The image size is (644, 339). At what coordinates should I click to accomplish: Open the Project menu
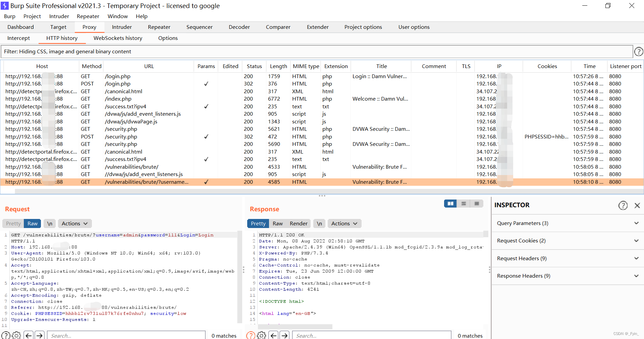[x=32, y=16]
